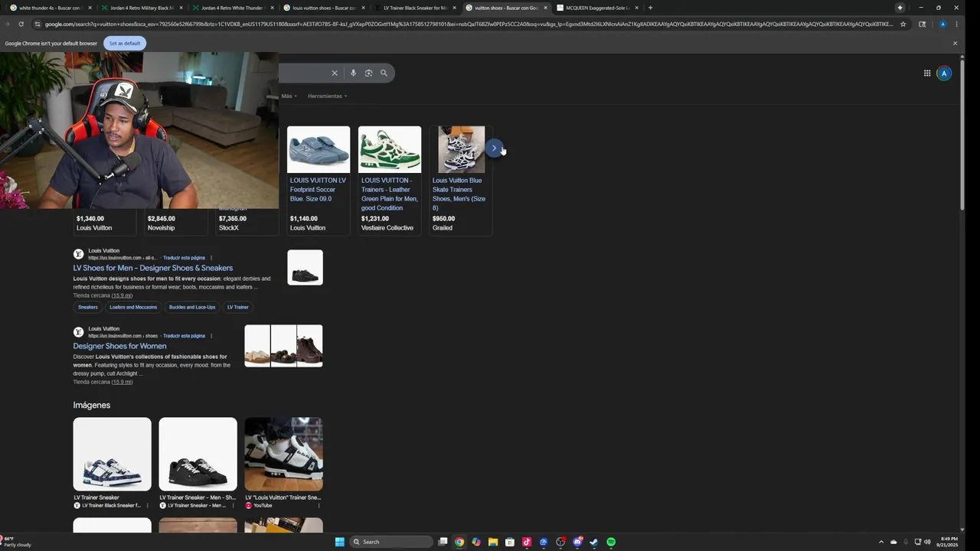
Task: Advance the shopping carousel with the arrow
Action: coord(494,148)
